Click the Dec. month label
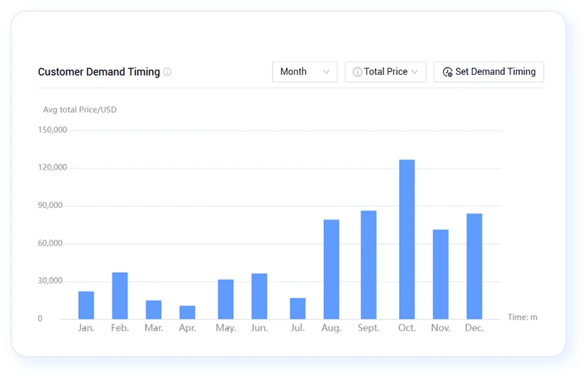This screenshot has height=380, width=588. (x=474, y=328)
